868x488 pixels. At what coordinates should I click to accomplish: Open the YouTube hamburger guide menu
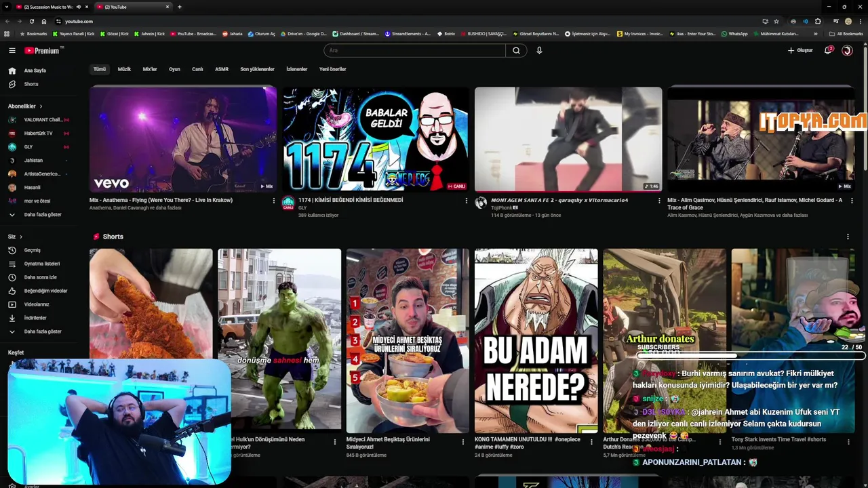click(12, 50)
